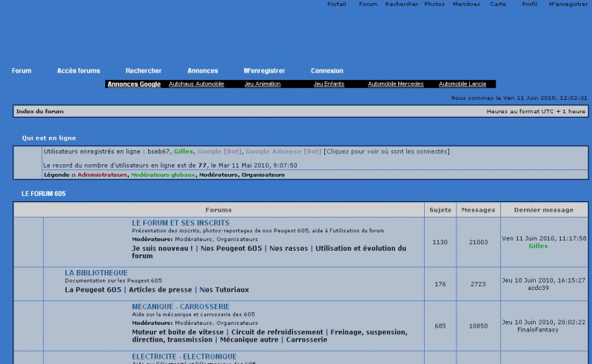Viewport: 592px width, 364px height.
Task: Open 'Je suis nouveau !' subforum
Action: point(162,249)
